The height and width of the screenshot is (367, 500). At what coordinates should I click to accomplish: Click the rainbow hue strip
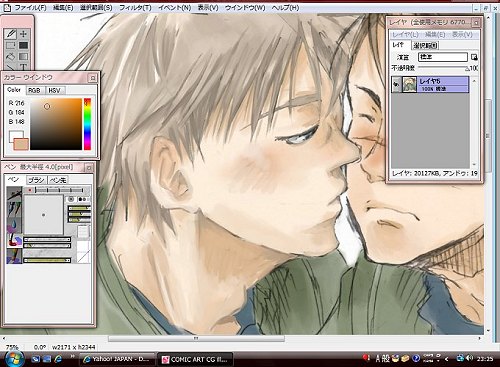87,124
